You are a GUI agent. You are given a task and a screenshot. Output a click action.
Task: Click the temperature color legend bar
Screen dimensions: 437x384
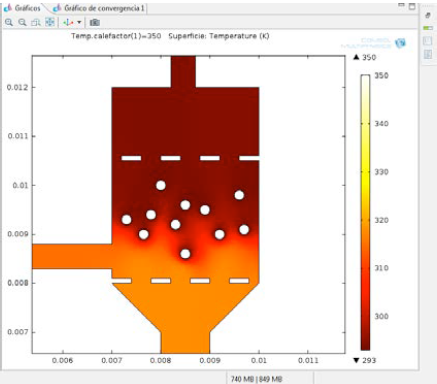click(x=365, y=212)
